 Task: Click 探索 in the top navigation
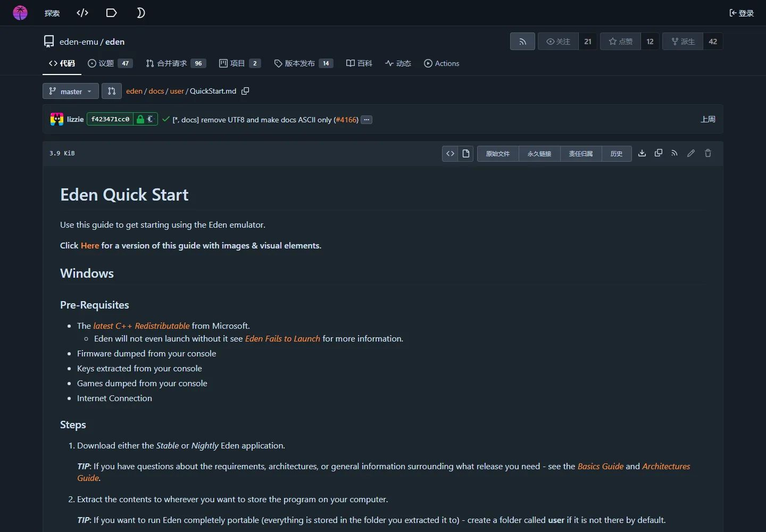52,13
